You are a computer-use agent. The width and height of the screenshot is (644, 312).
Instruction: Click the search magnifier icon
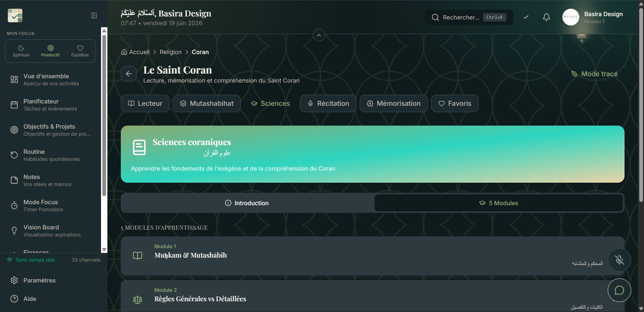click(435, 17)
